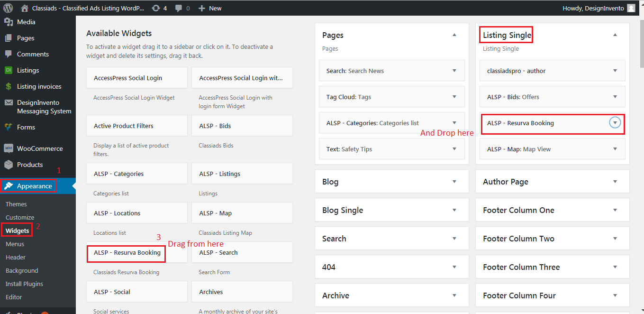Collapse the Pages sidebar panel

[x=454, y=35]
